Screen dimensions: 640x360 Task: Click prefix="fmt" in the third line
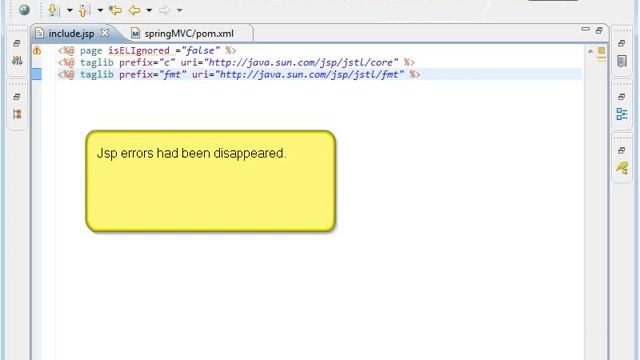coord(153,74)
